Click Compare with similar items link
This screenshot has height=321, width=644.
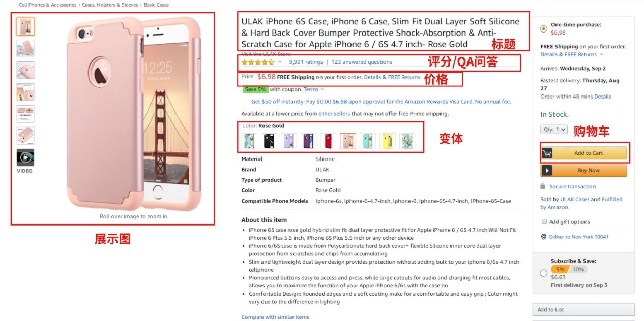[x=275, y=317]
